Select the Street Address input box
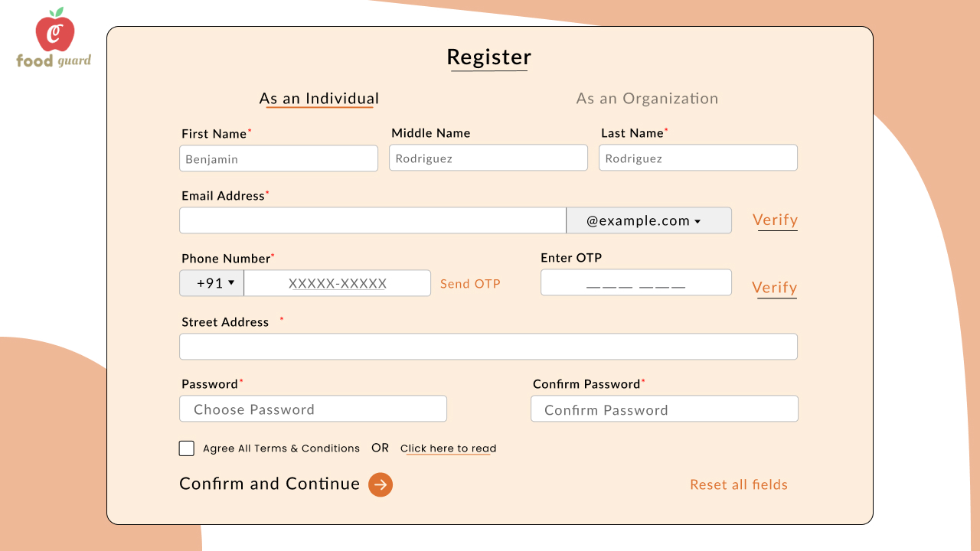 pos(488,347)
